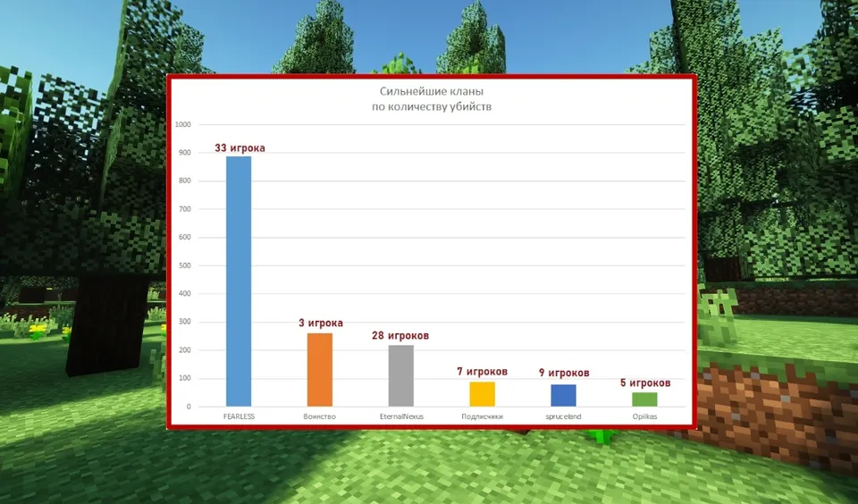Click the '9 игроков' data label

[564, 373]
